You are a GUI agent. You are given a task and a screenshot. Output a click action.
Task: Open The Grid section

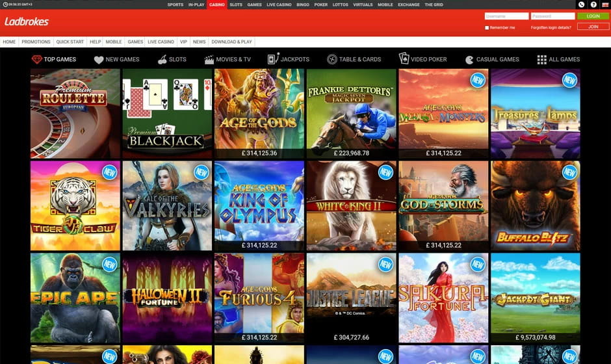tap(434, 5)
